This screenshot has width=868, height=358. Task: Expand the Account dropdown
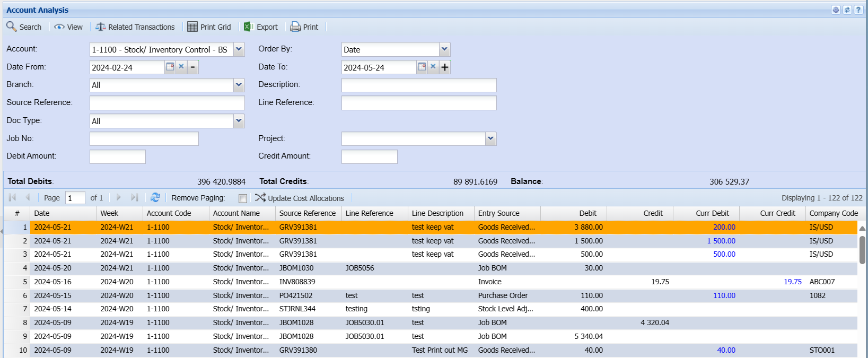[239, 49]
